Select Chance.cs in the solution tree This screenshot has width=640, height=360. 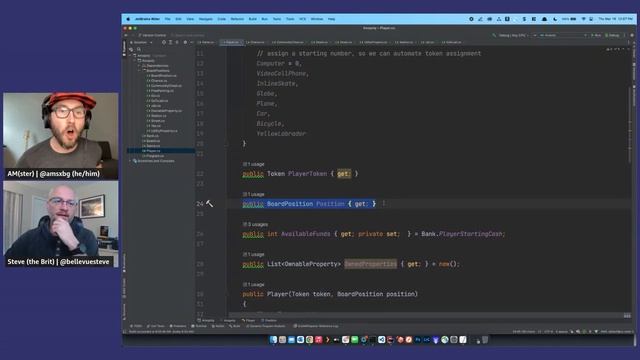tap(157, 80)
